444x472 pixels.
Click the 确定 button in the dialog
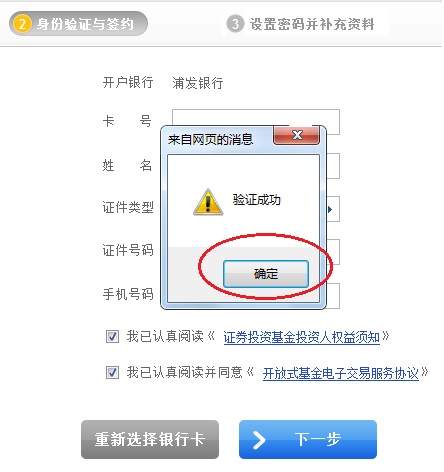click(266, 274)
